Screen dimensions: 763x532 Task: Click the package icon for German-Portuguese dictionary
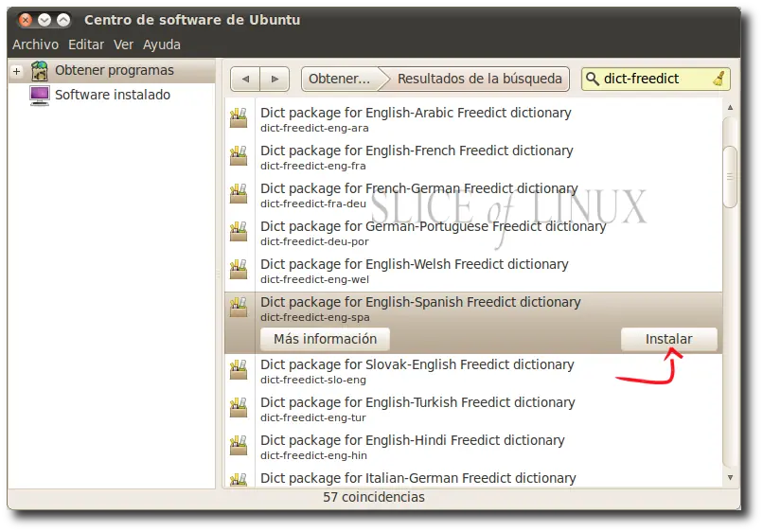click(x=239, y=232)
